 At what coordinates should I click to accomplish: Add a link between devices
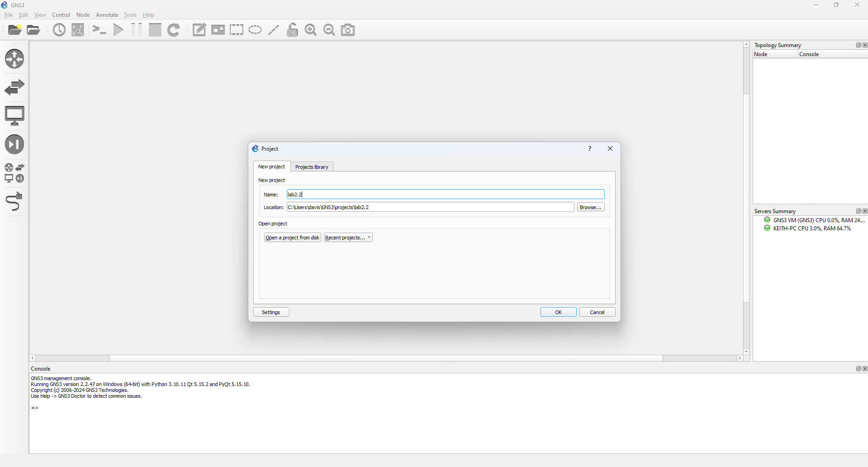click(x=14, y=202)
